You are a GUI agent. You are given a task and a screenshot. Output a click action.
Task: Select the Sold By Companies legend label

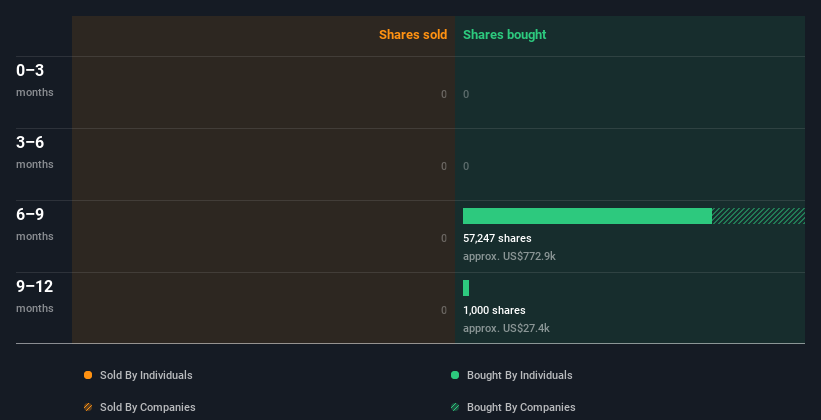pos(148,407)
